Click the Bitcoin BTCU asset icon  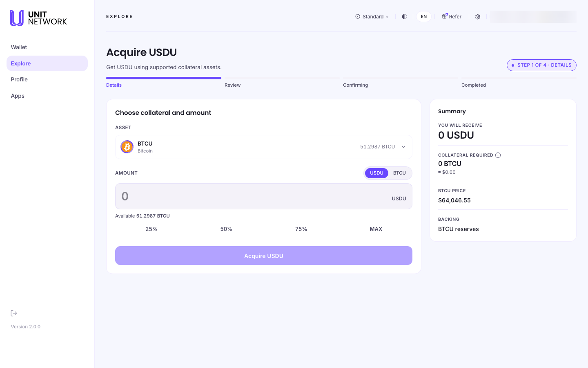click(x=127, y=147)
